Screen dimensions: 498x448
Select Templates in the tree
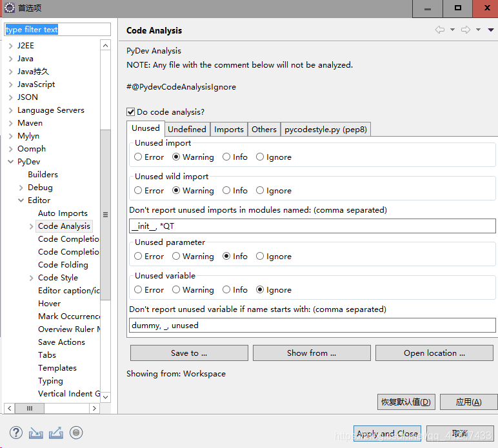[57, 367]
